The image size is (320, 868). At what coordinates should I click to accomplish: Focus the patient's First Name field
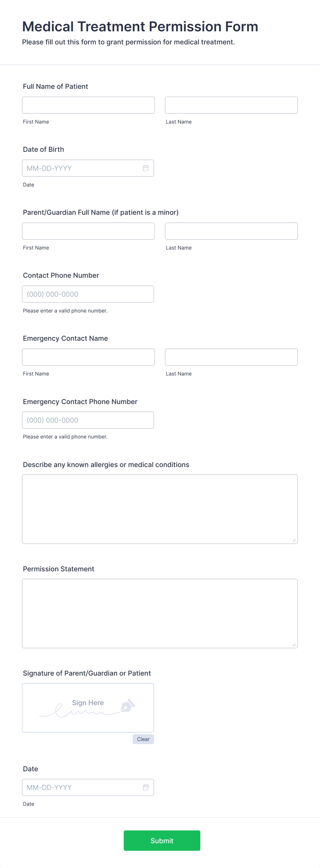[88, 105]
